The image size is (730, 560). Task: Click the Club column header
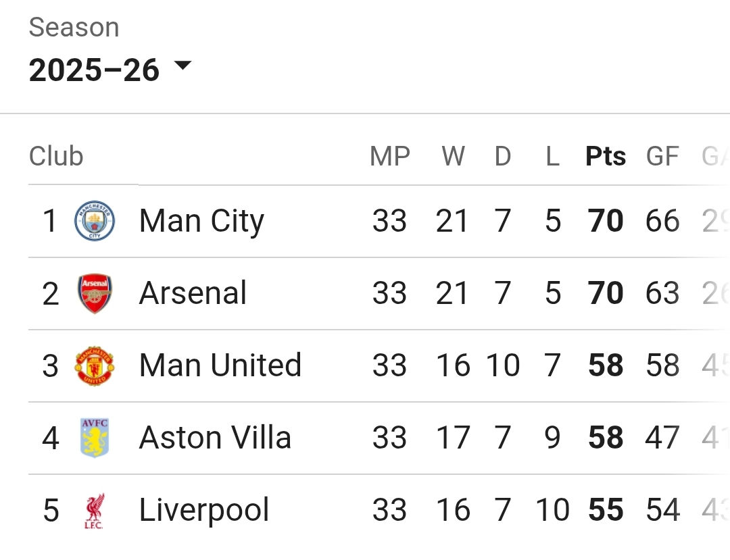[x=56, y=157]
